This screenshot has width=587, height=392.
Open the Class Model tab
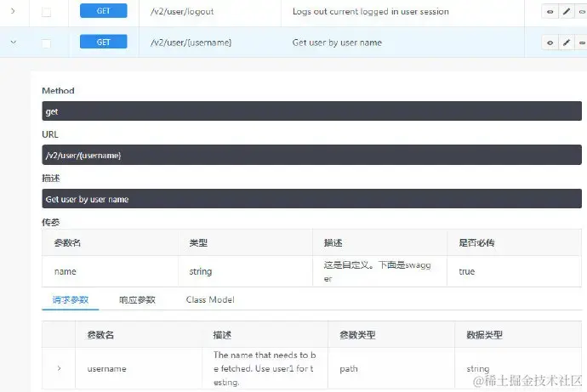(210, 299)
